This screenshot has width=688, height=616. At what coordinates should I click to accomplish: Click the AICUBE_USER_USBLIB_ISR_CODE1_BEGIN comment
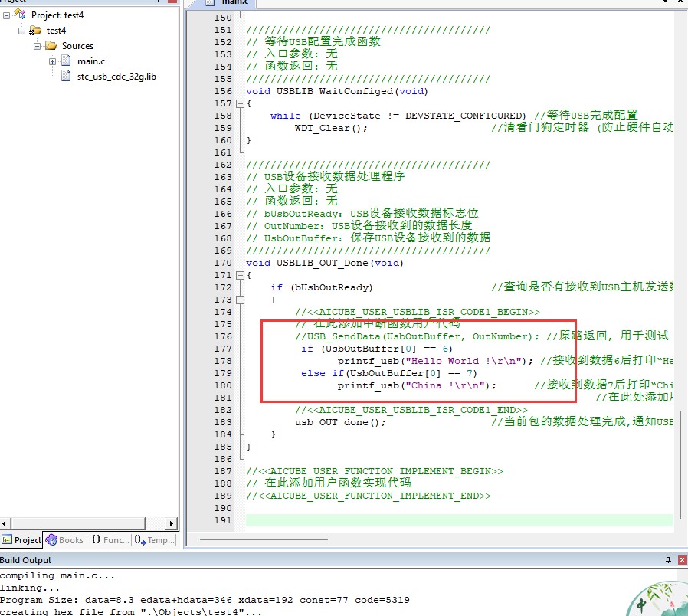(x=418, y=312)
